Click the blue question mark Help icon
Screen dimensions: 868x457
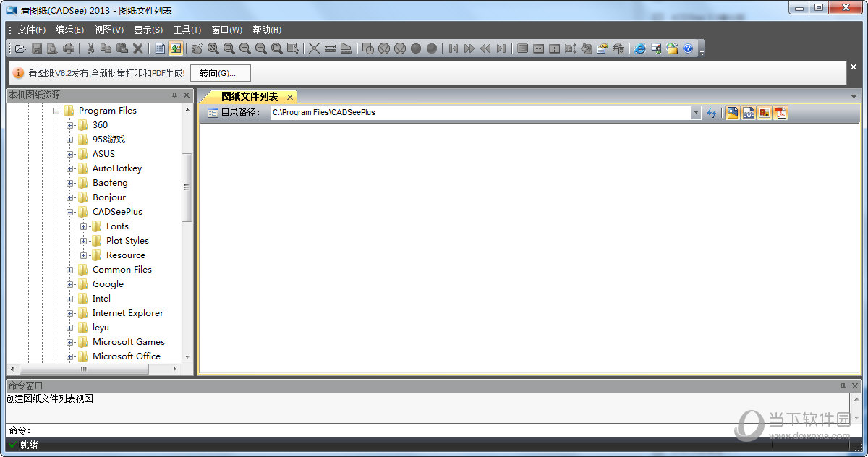(688, 48)
